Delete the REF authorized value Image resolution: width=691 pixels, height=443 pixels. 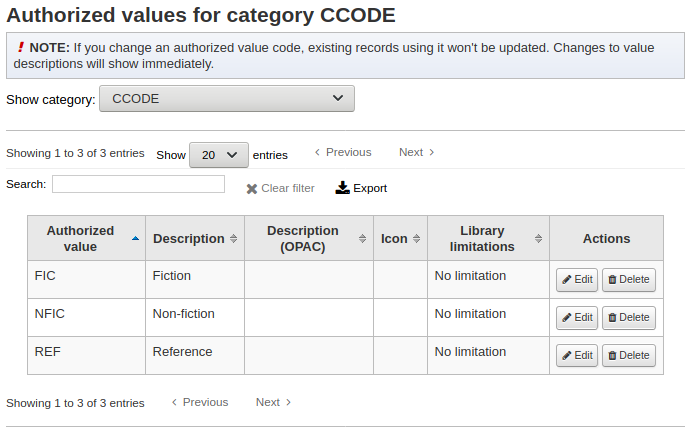coord(629,356)
